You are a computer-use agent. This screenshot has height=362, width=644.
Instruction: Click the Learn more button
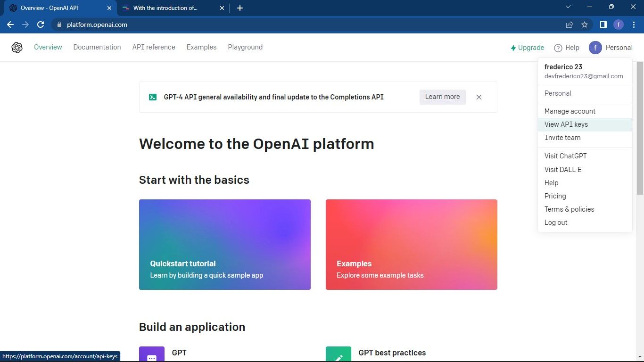pos(442,97)
